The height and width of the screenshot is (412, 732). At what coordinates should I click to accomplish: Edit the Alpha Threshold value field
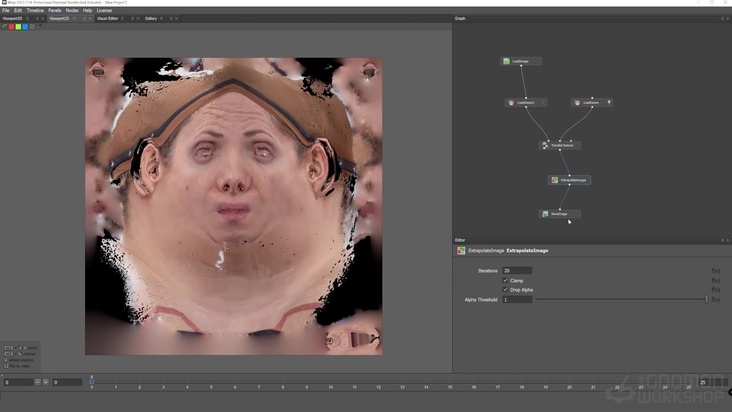517,300
